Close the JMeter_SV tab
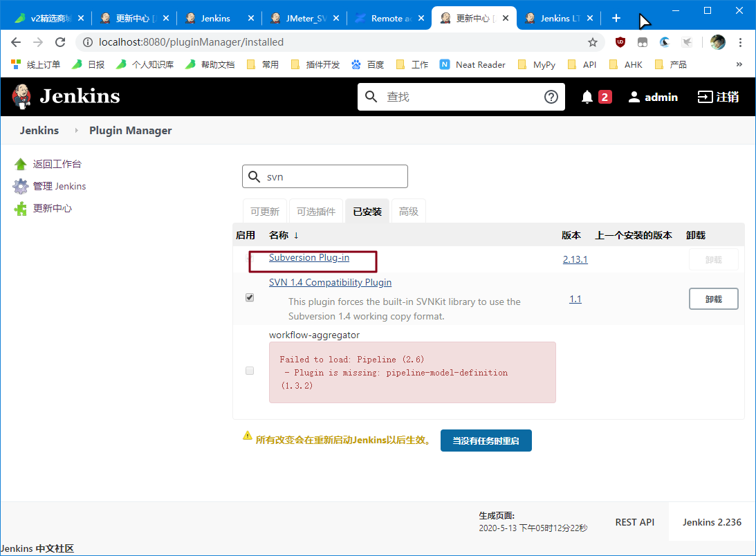 [336, 18]
